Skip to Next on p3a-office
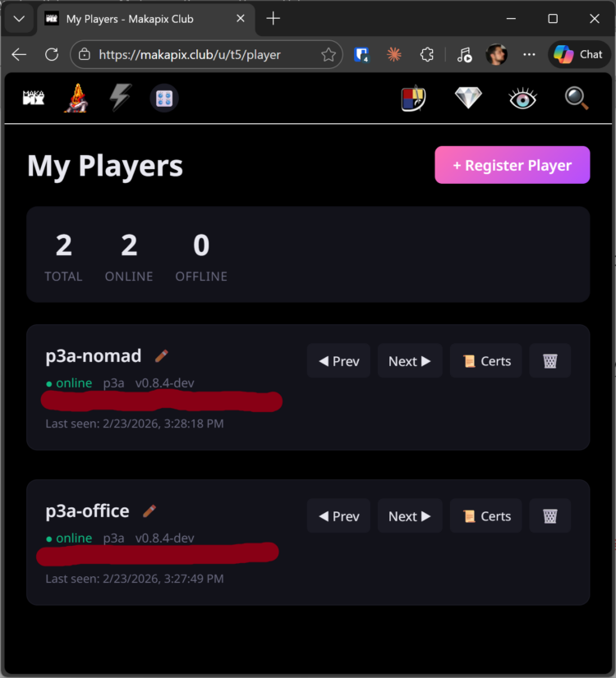This screenshot has height=678, width=616. coord(410,515)
